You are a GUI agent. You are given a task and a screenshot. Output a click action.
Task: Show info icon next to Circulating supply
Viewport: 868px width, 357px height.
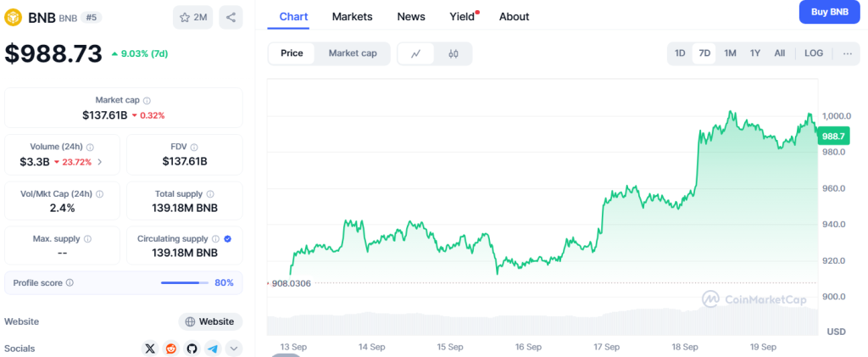coord(216,239)
